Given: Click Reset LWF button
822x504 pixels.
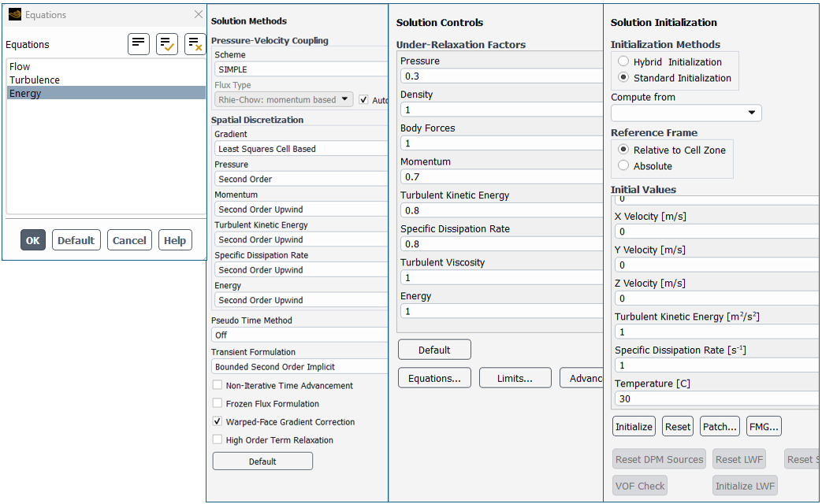Looking at the screenshot, I should [740, 459].
